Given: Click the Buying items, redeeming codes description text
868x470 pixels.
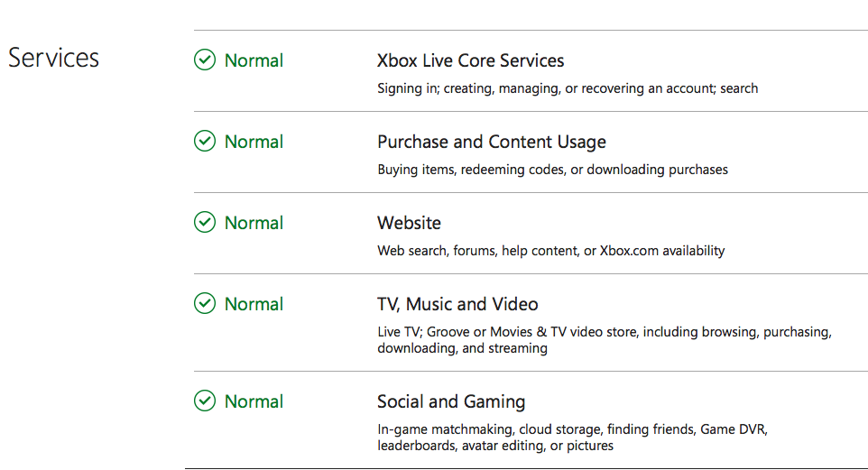Looking at the screenshot, I should coord(552,170).
